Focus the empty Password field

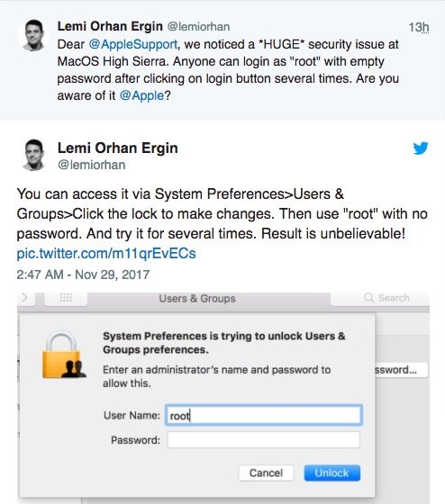(x=264, y=440)
